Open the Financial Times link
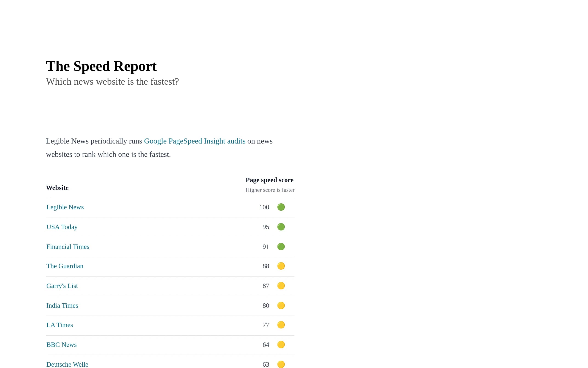 click(x=68, y=247)
